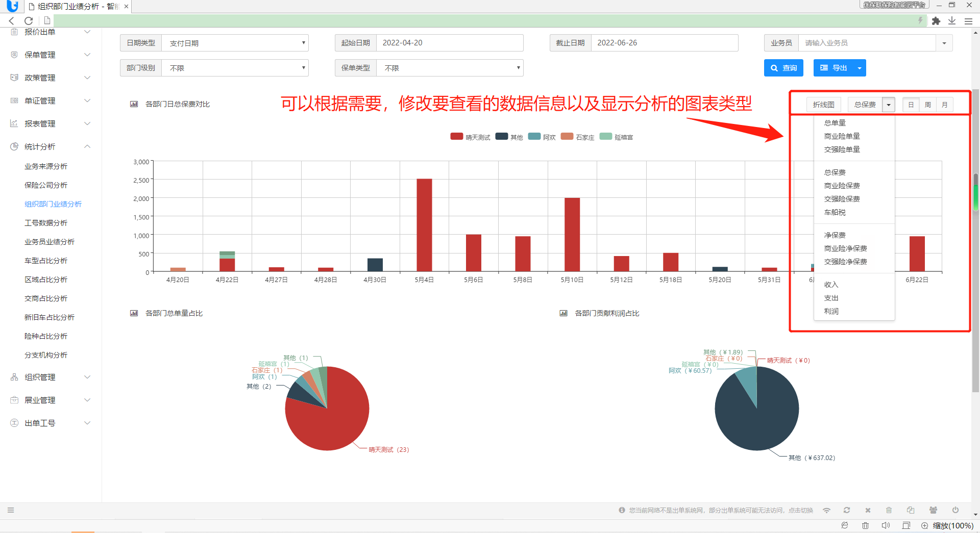Click the 起始日期 date field
The height and width of the screenshot is (533, 980).
click(x=450, y=43)
